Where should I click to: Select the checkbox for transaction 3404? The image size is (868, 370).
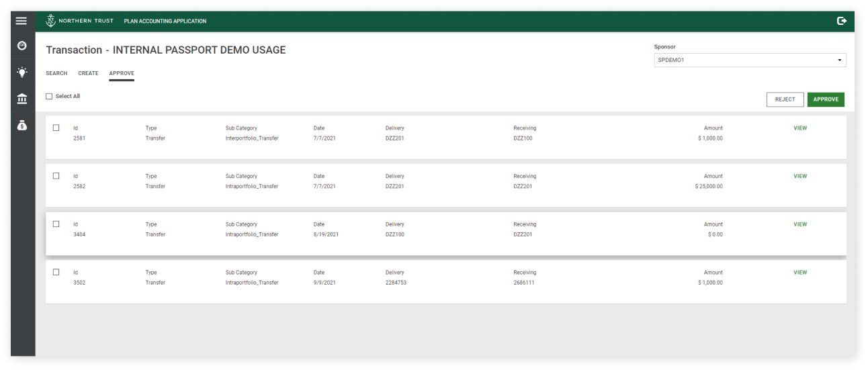(56, 224)
